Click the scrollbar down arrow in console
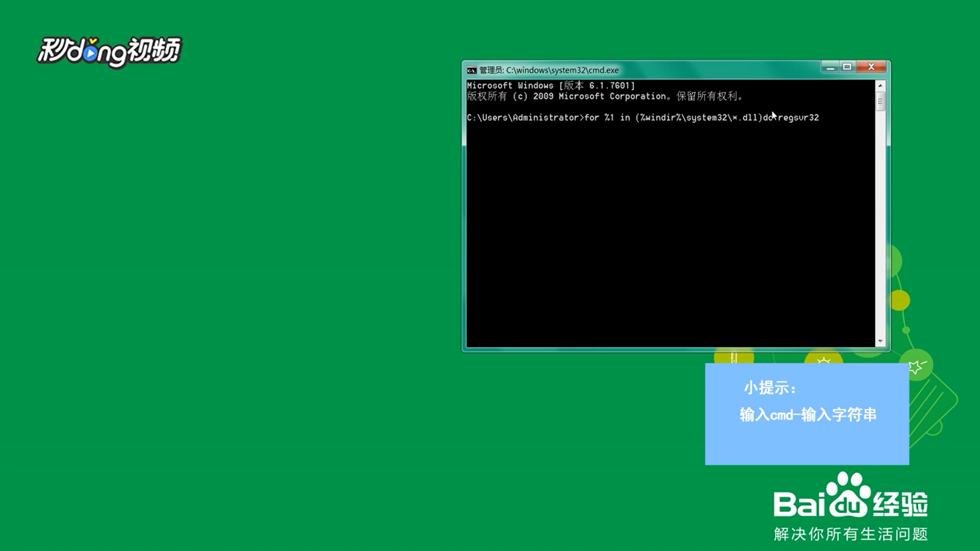The image size is (980, 551). [x=880, y=341]
